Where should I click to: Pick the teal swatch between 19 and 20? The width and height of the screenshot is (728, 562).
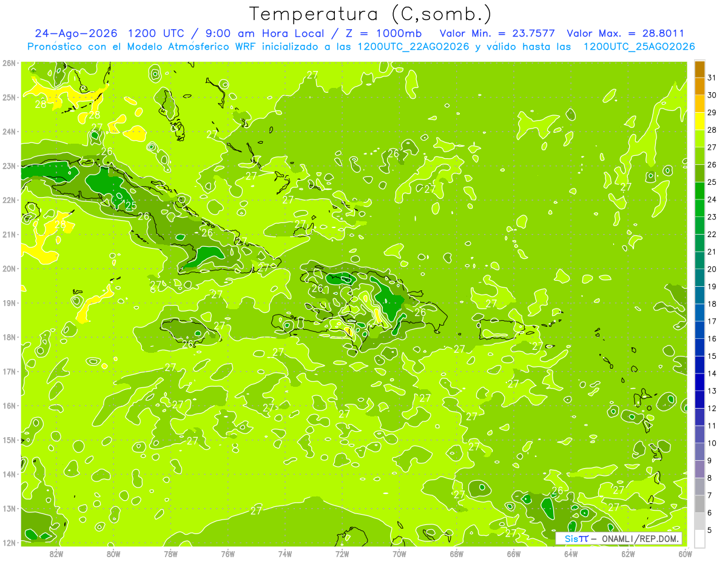tap(699, 278)
